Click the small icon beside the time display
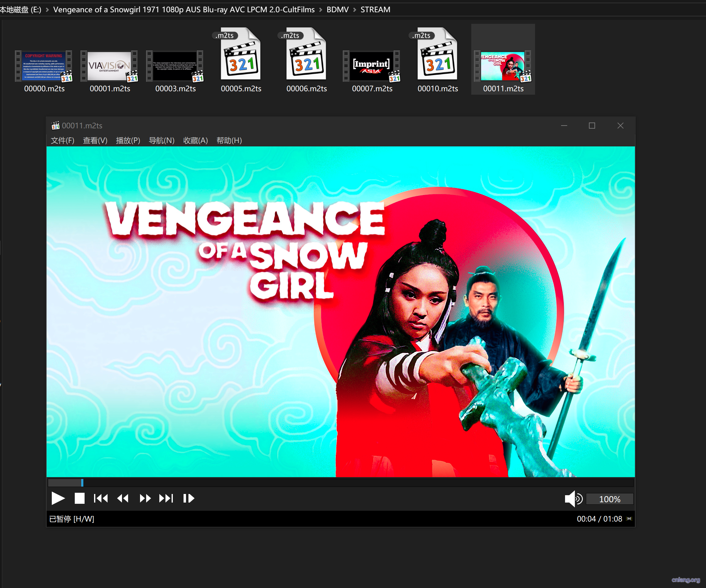The height and width of the screenshot is (588, 706). 629,519
